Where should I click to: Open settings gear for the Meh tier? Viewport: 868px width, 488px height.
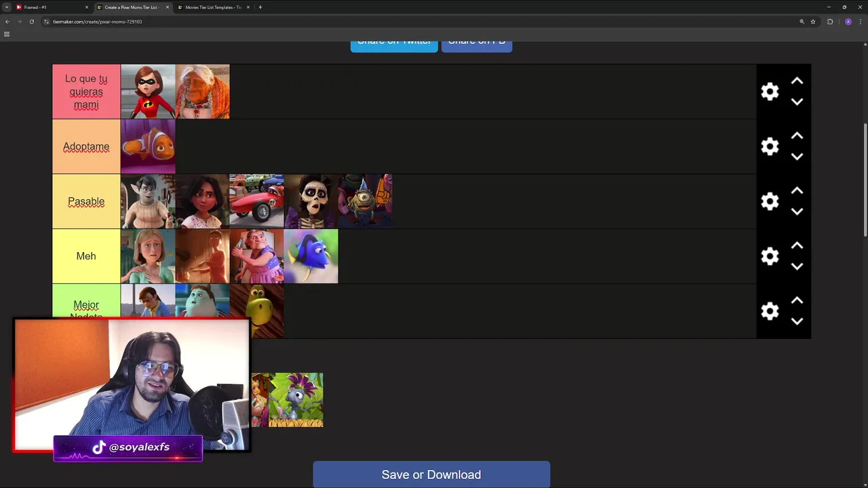click(x=770, y=256)
